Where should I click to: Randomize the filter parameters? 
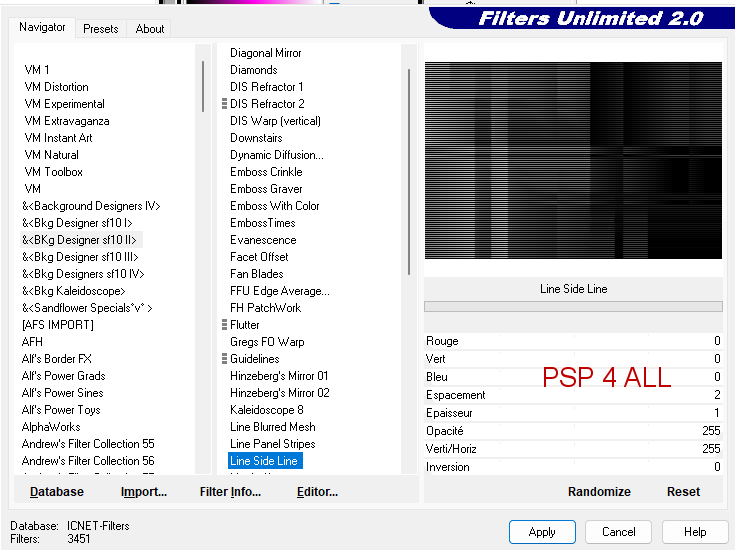(599, 492)
